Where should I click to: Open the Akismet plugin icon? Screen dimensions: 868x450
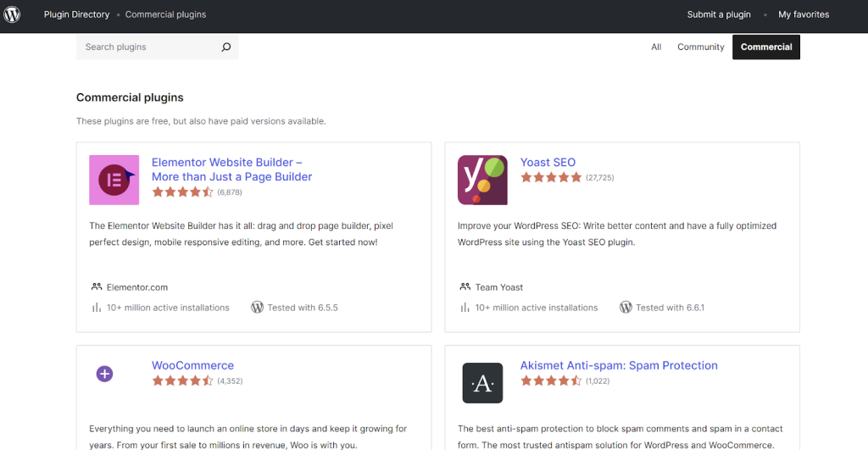click(482, 383)
